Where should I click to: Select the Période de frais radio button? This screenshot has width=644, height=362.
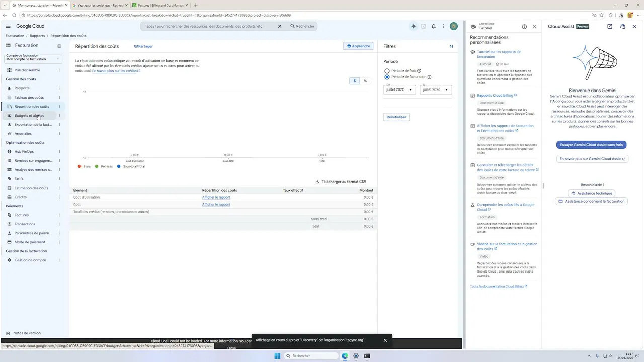pos(387,71)
